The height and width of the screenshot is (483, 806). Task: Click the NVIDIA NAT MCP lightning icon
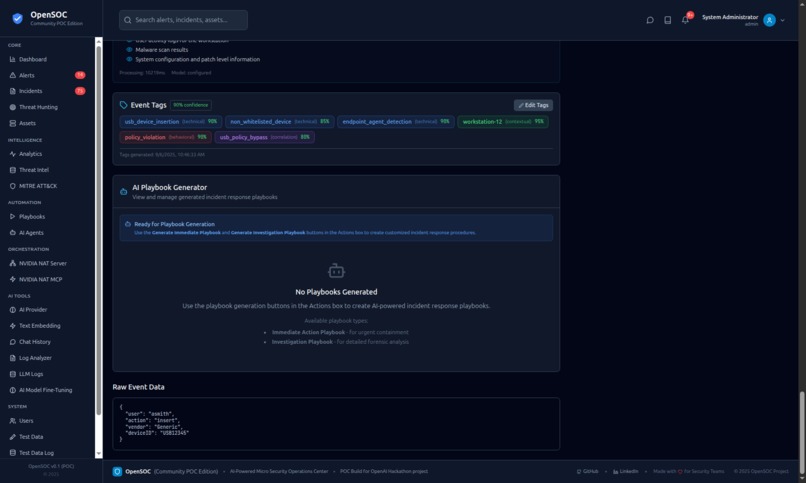pos(12,280)
